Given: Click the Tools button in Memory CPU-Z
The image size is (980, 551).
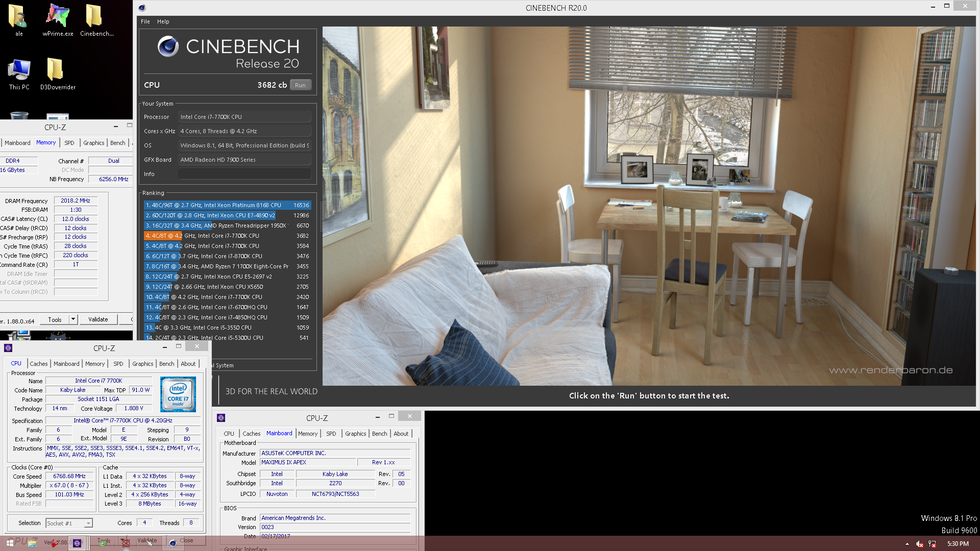Looking at the screenshot, I should 55,319.
